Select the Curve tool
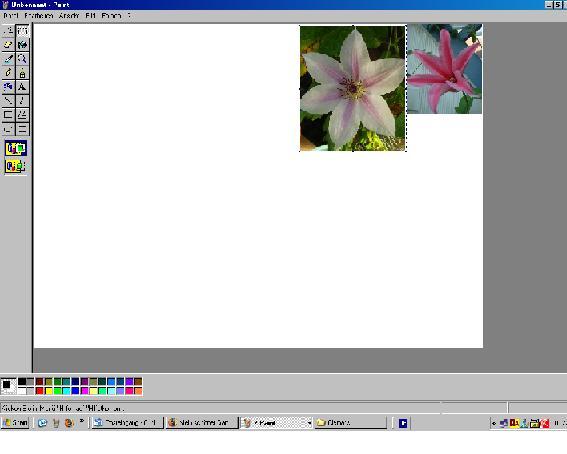Screen dimensions: 567x454 click(x=22, y=100)
